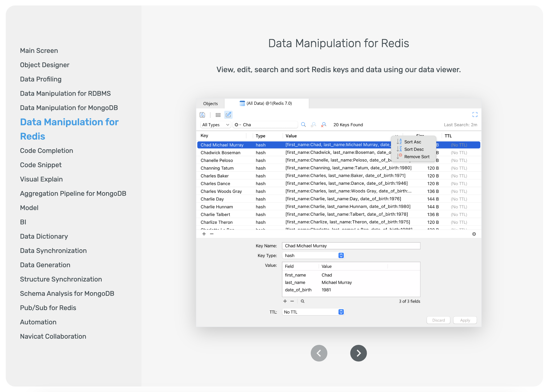Open the BI sidebar link
Viewport: 550px width, 392px height.
coord(23,222)
